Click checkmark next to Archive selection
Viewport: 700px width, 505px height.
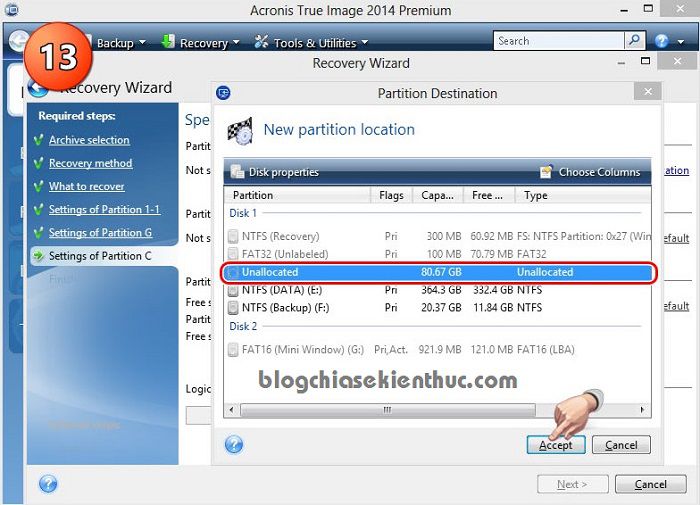pyautogui.click(x=39, y=140)
